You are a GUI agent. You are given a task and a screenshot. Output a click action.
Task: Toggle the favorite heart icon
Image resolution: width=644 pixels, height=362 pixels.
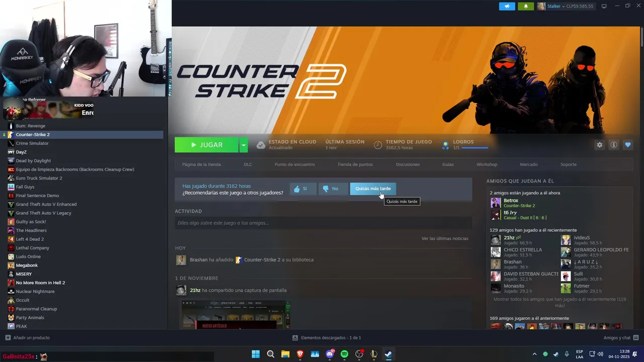tap(627, 145)
